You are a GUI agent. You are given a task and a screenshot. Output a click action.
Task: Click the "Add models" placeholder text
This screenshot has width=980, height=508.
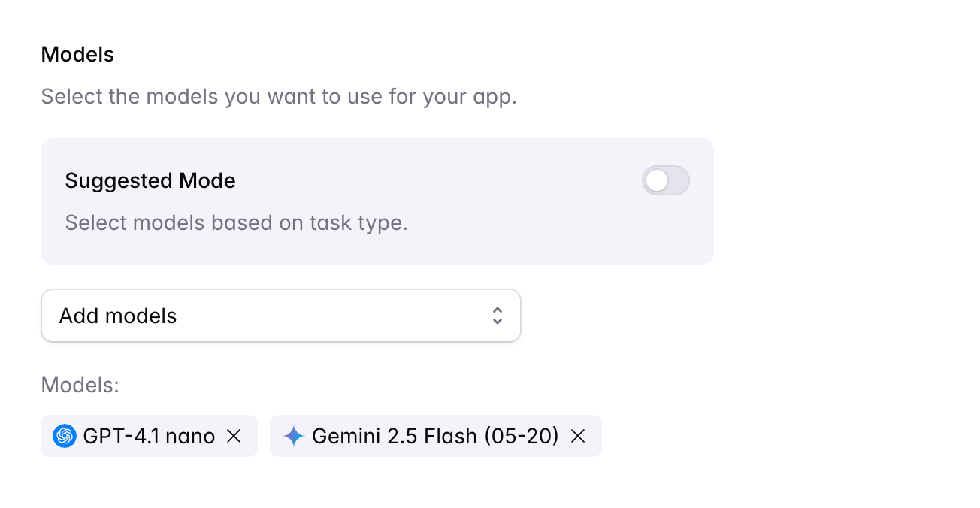tap(118, 316)
